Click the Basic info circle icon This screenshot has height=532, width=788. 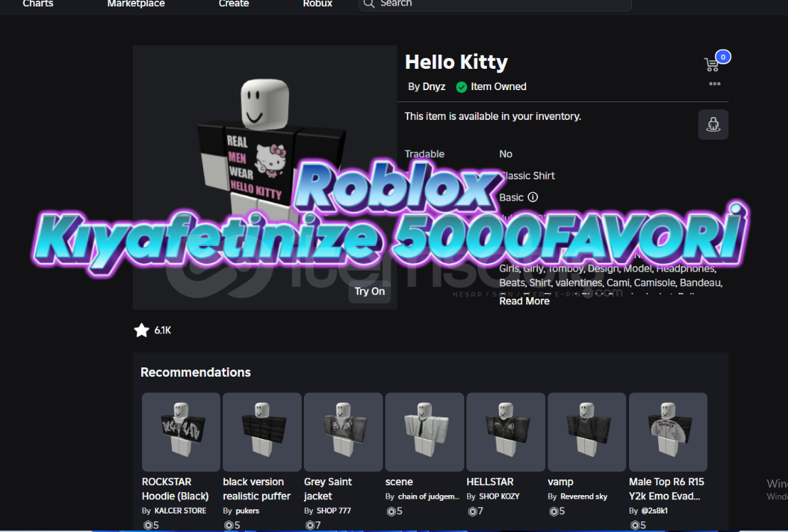coord(532,197)
